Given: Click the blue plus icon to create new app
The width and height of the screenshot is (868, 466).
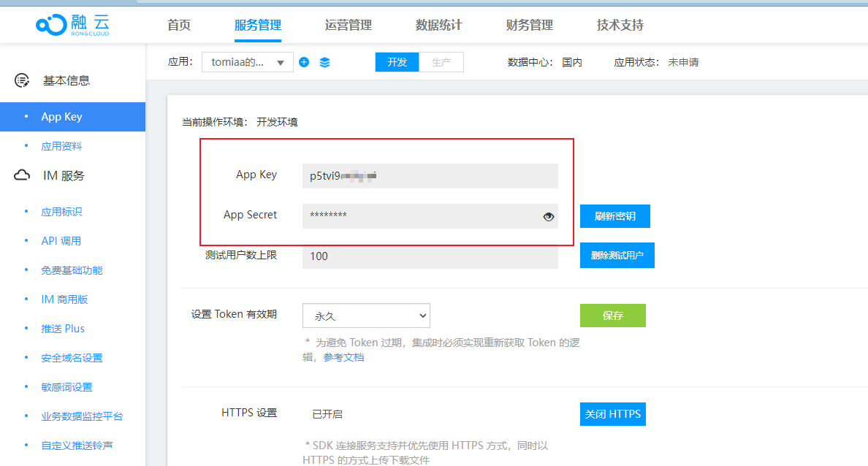Looking at the screenshot, I should point(304,62).
